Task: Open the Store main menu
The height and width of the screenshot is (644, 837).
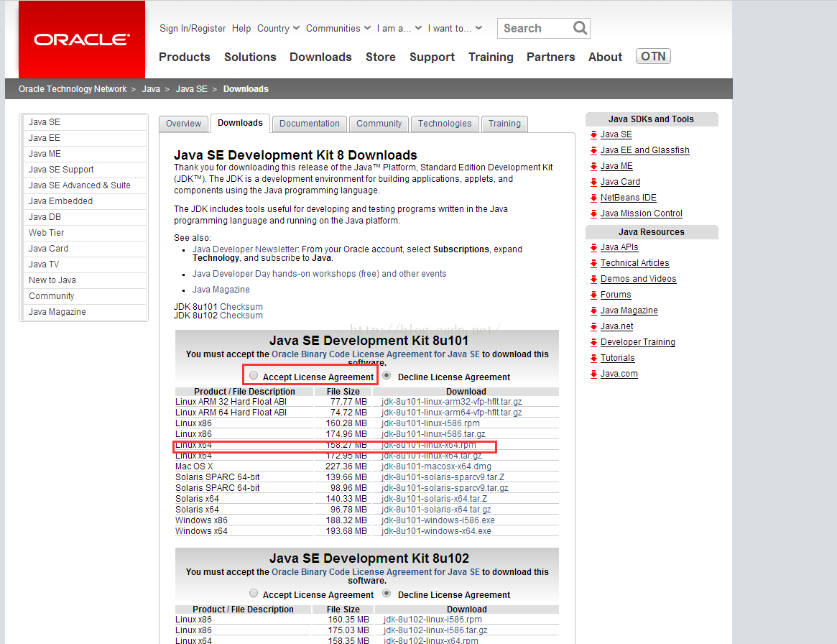Action: (x=381, y=57)
